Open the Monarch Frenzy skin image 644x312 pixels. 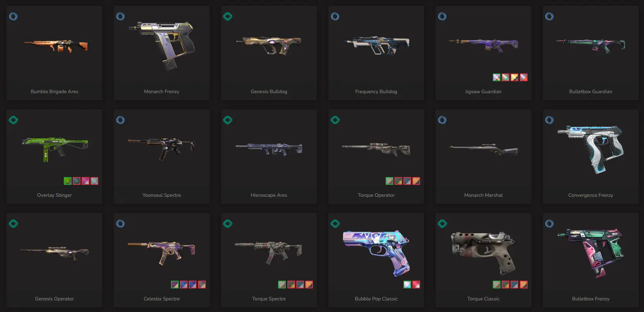(162, 46)
